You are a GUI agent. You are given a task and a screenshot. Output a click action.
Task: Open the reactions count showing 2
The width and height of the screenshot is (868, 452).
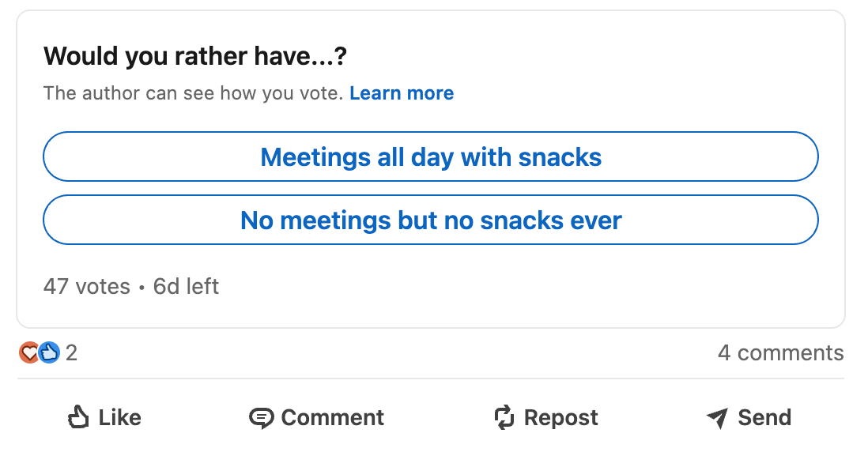[71, 352]
